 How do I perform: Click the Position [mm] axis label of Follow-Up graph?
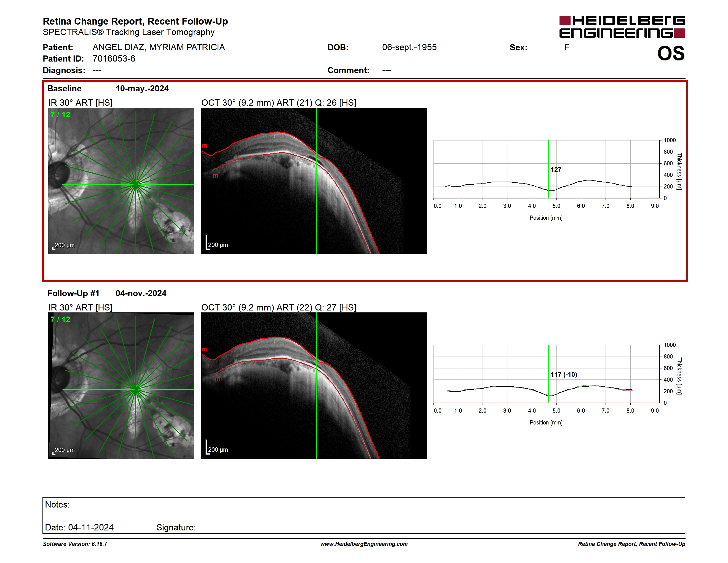[x=546, y=423]
